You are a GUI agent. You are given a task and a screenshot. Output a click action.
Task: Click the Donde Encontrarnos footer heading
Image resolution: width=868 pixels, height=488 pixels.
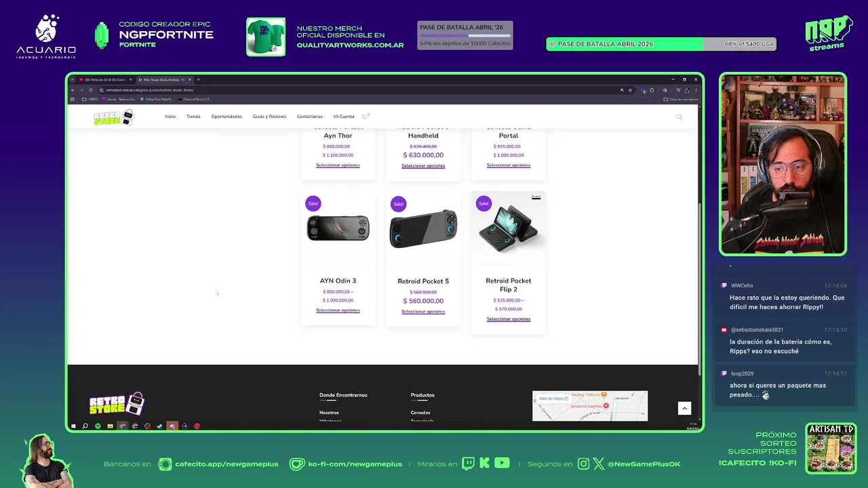[x=343, y=395]
